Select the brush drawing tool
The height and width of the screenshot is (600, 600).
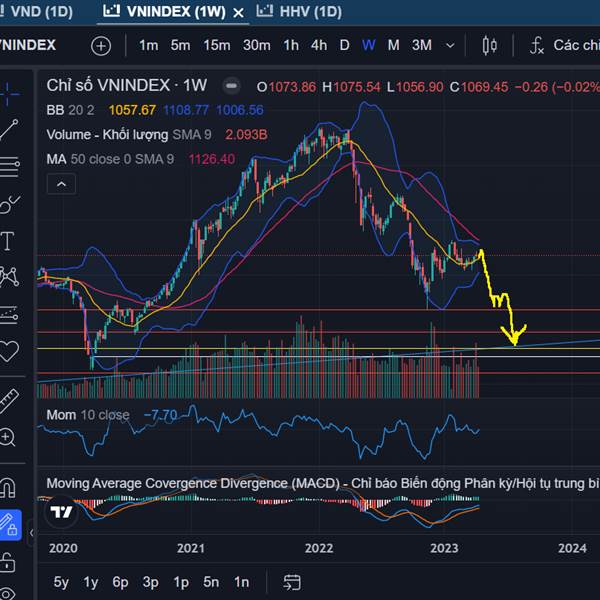[9, 204]
